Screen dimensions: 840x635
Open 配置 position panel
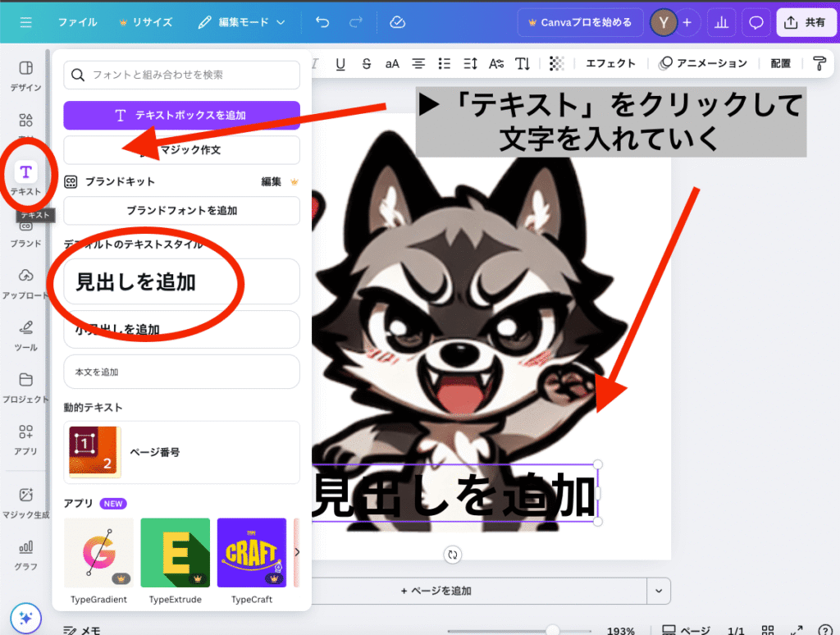781,63
